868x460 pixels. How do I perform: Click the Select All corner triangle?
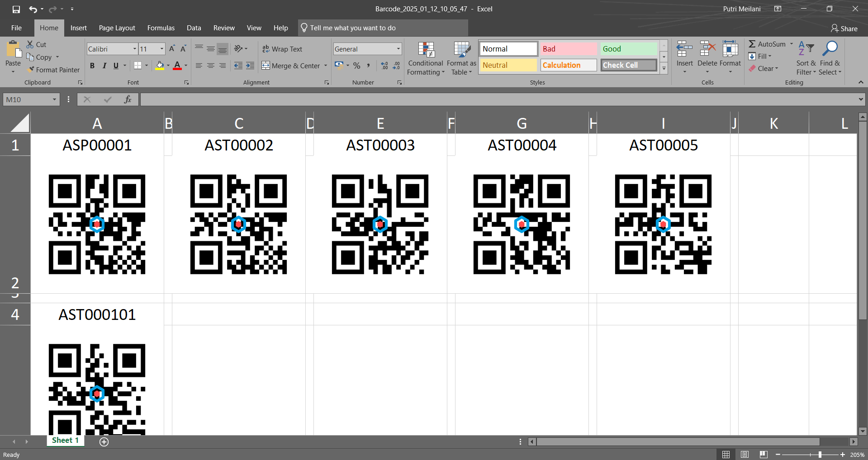19,123
